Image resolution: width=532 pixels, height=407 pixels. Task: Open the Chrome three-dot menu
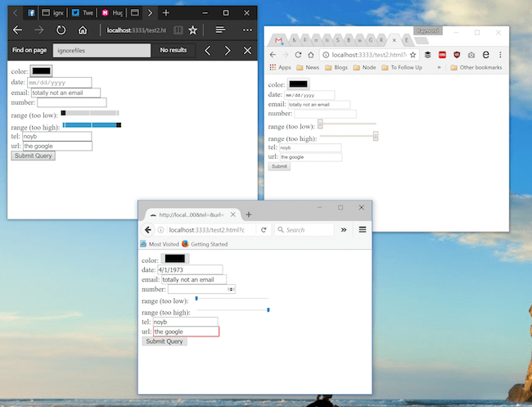[x=500, y=55]
